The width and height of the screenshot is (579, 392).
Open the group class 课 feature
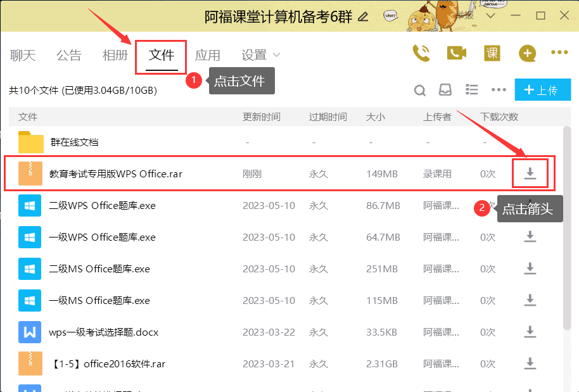pos(492,54)
